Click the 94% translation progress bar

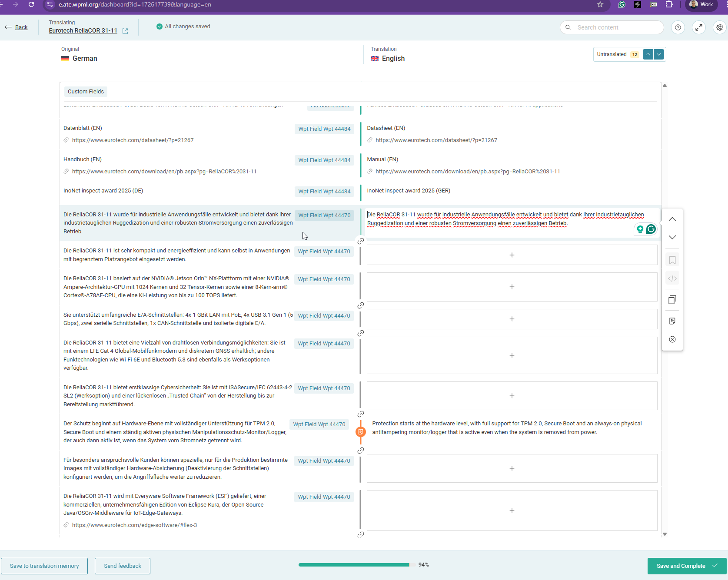coord(357,565)
